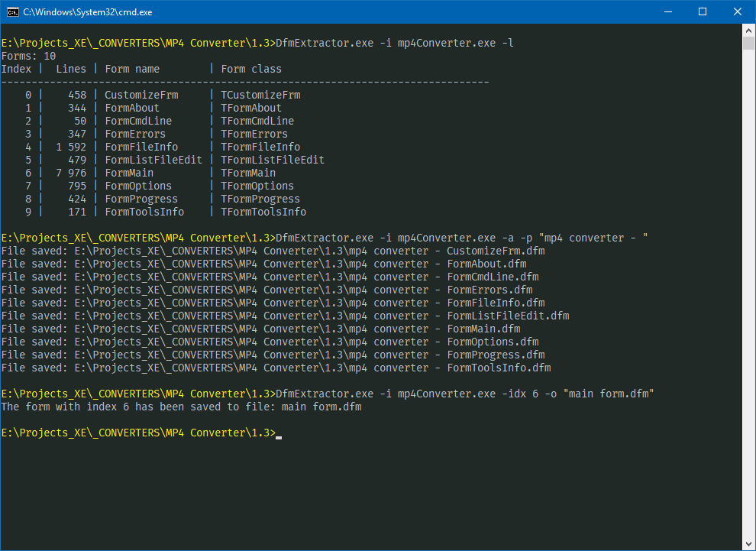Click the 'TFormListFileEdit' class name

[x=273, y=160]
